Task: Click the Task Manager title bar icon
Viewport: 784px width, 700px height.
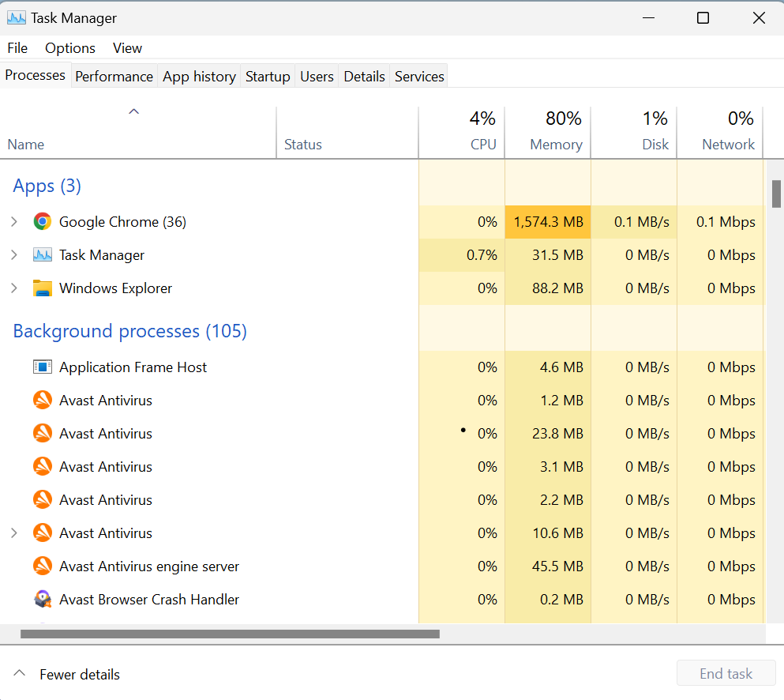Action: click(17, 17)
